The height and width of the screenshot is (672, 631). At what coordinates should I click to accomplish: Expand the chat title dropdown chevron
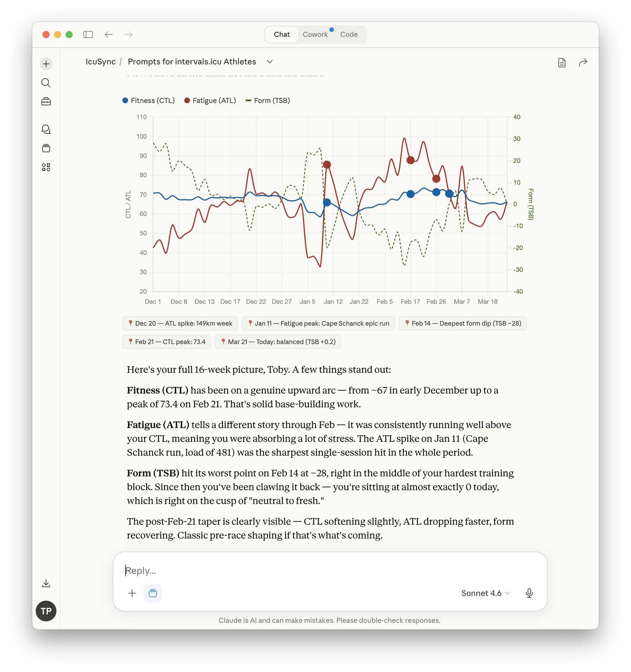pyautogui.click(x=270, y=62)
